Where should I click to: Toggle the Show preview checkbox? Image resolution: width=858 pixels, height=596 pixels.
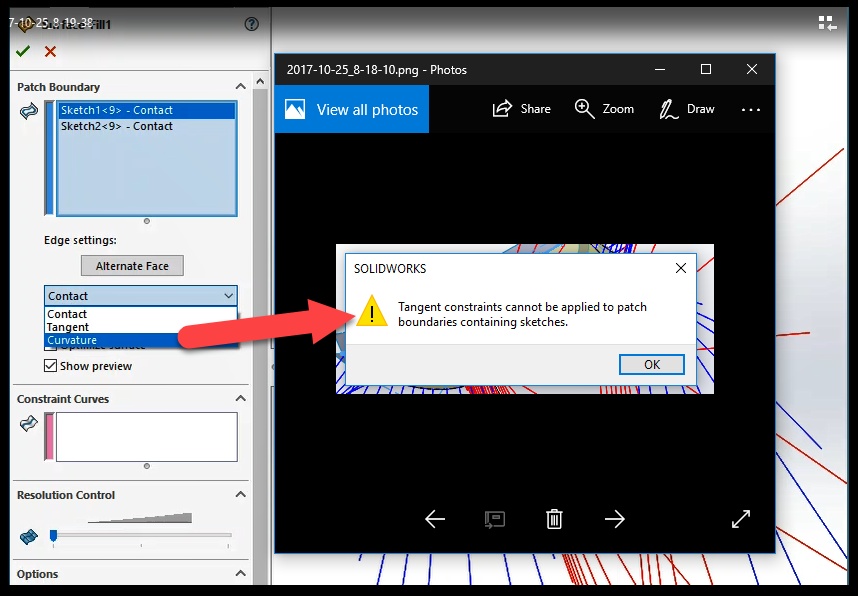pos(50,366)
